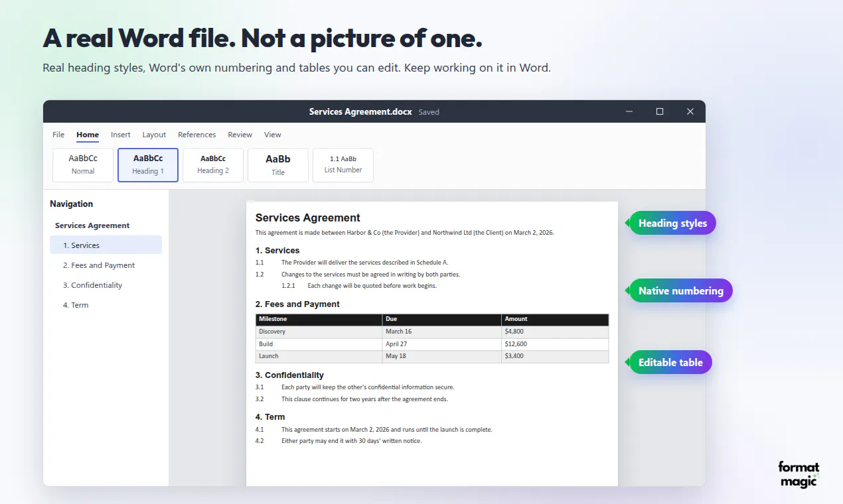Apply the Normal style
The image size is (843, 504).
[x=83, y=165]
